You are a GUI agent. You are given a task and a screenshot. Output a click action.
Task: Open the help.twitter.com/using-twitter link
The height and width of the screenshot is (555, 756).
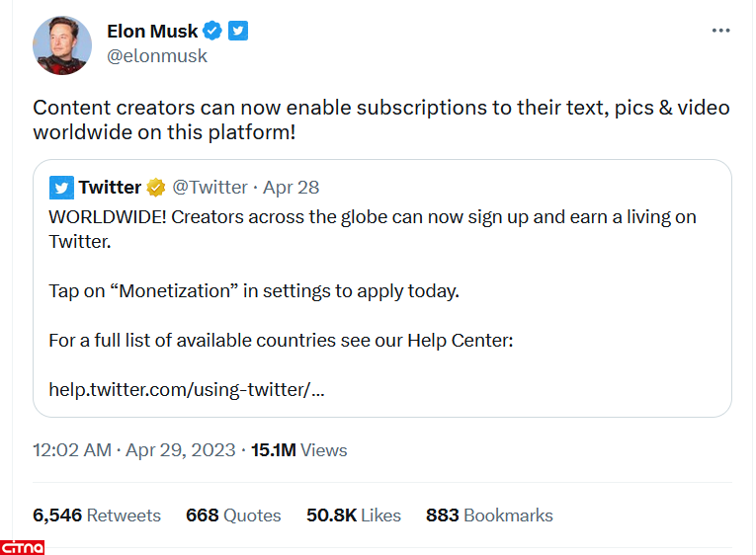coord(187,389)
